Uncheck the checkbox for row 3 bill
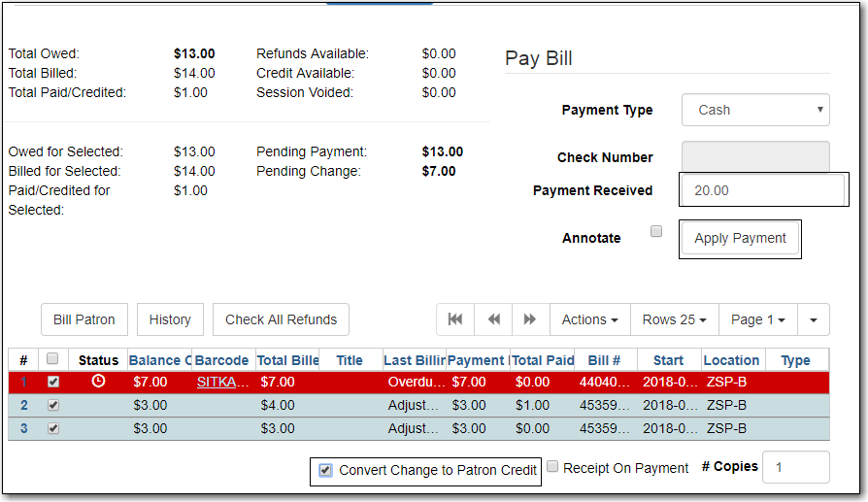This screenshot has width=868, height=502. pos(53,428)
